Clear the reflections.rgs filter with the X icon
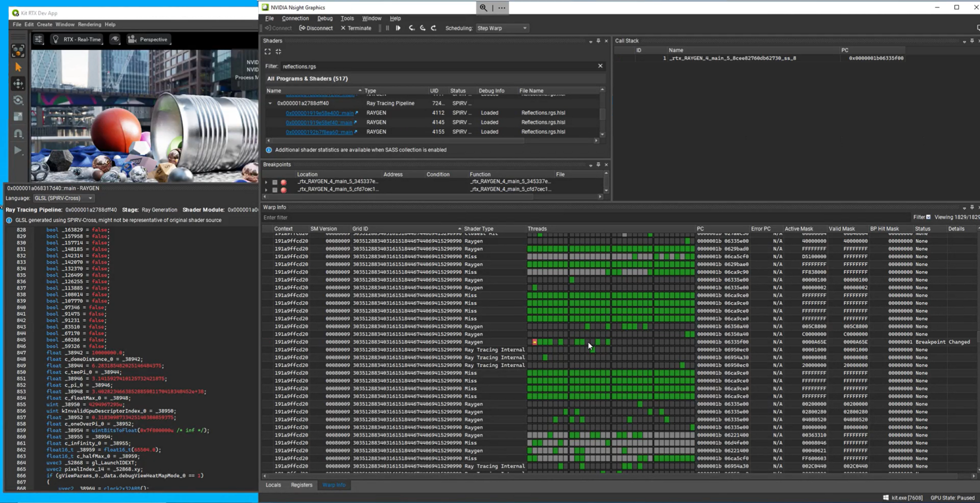Viewport: 980px width, 503px height. click(x=600, y=66)
